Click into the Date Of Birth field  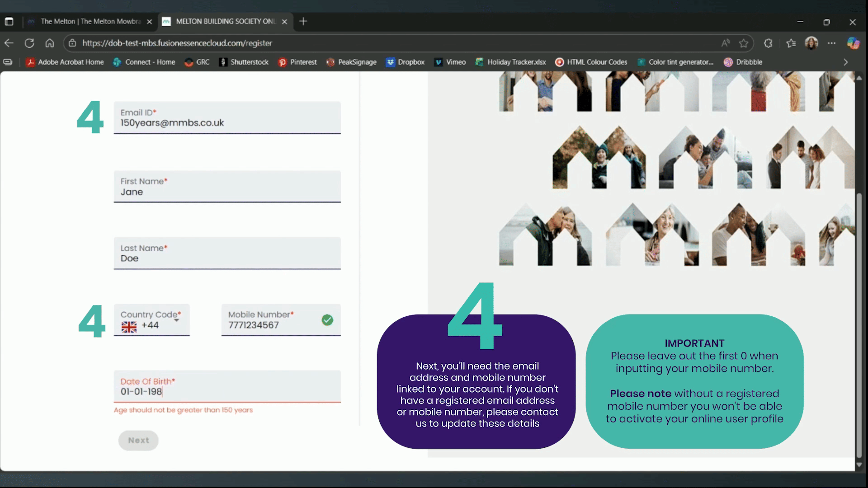227,386
